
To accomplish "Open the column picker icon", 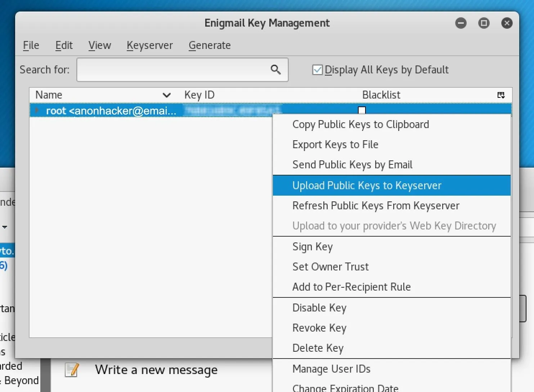I will [x=501, y=95].
